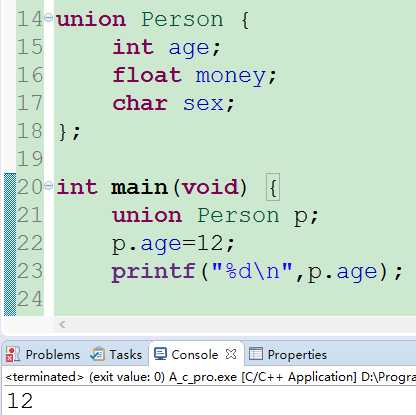This screenshot has width=416, height=415.
Task: Click the Console monitor icon
Action: coord(160,354)
